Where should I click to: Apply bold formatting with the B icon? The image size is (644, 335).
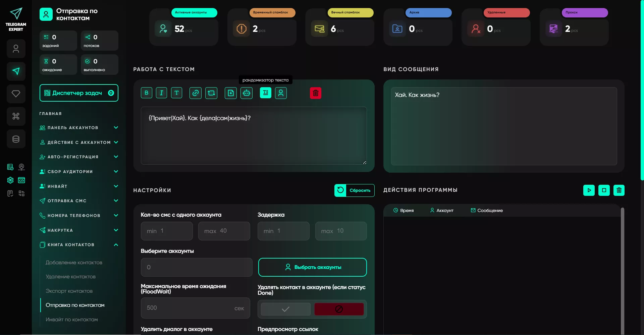[x=146, y=93]
